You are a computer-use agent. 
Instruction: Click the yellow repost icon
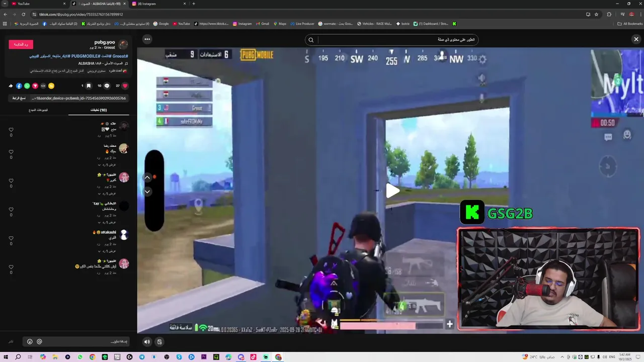[51, 86]
